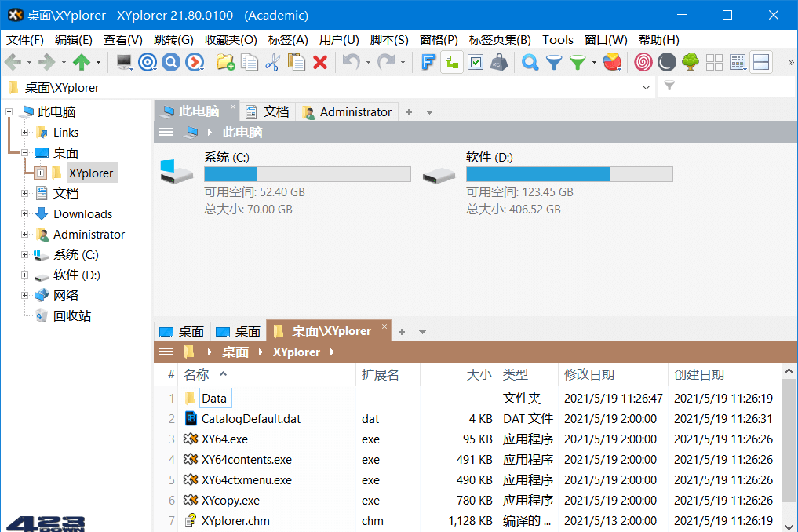The height and width of the screenshot is (532, 798).
Task: Open the address bar dropdown arrow
Action: 646,88
